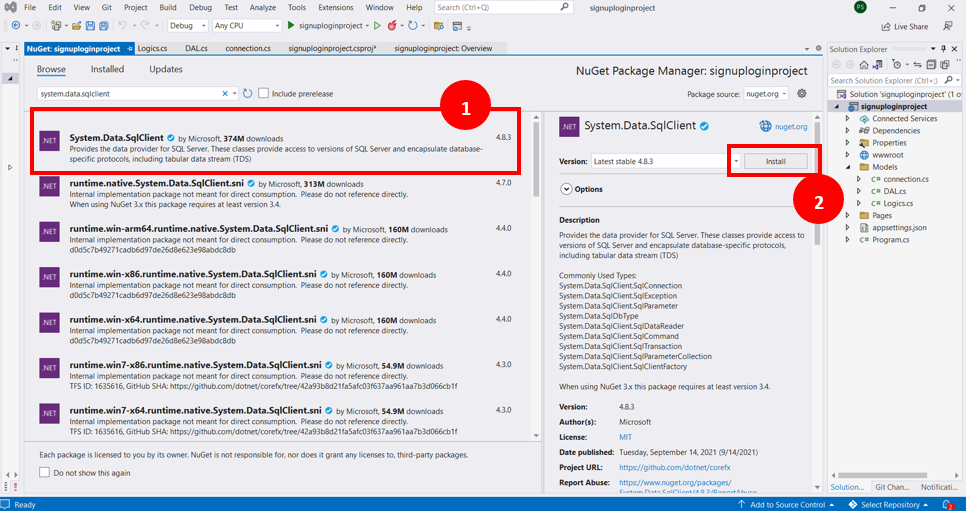Click the Search (Ctrl+Q) box

tap(502, 7)
